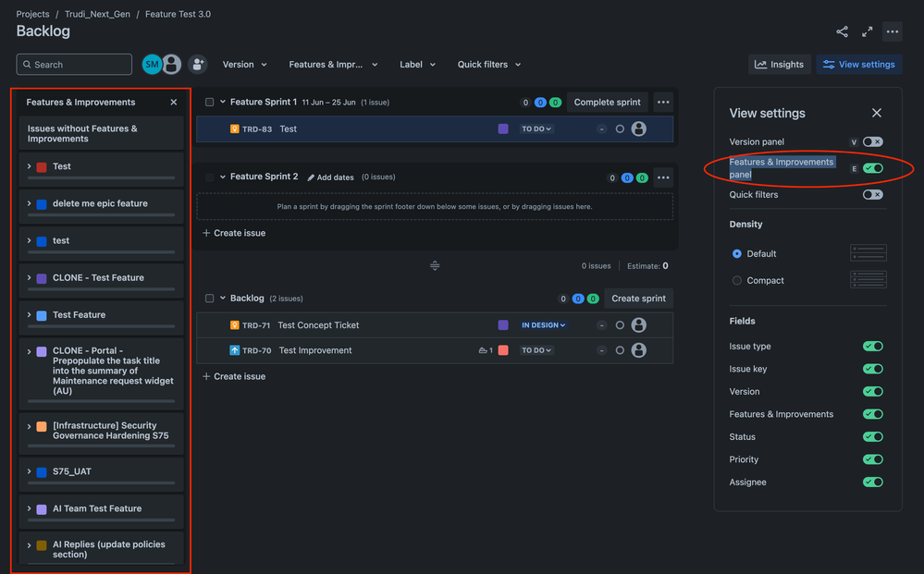Select the Default density radio button

[x=736, y=253]
